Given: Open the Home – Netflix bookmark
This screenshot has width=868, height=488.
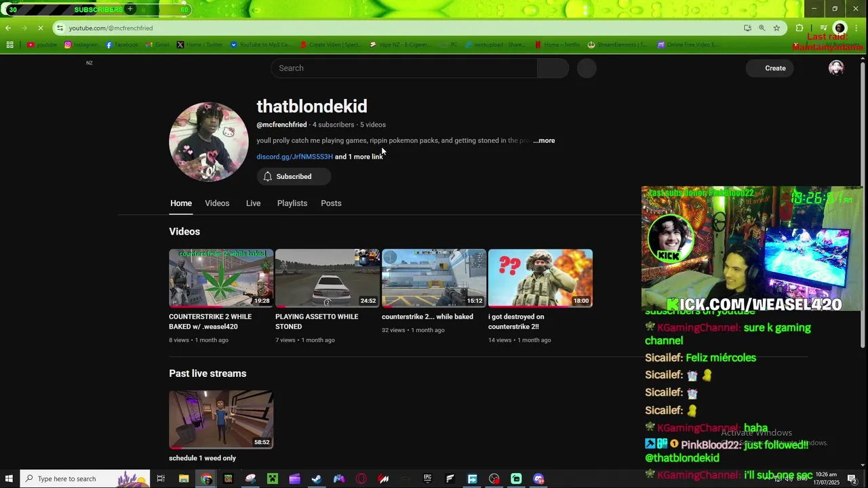Looking at the screenshot, I should coord(557,45).
